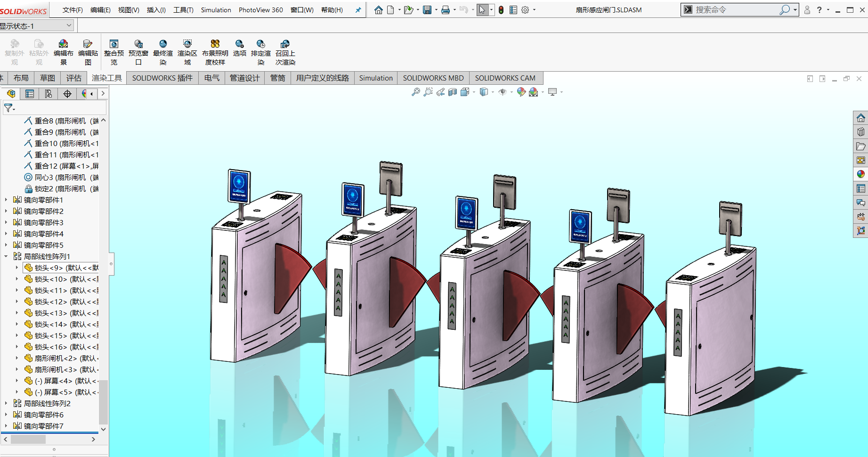Click the tree panel vertical scrollbar thumb
This screenshot has width=868, height=457.
click(x=103, y=401)
